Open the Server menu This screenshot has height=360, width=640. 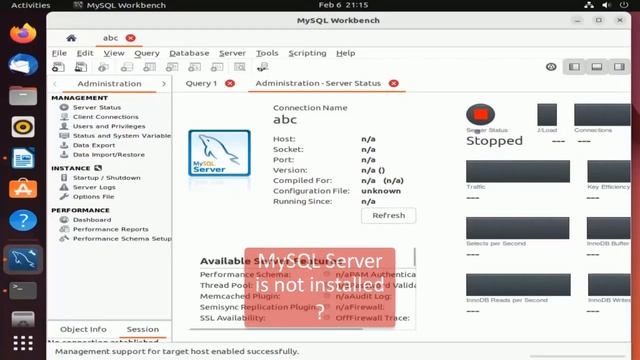[x=232, y=53]
